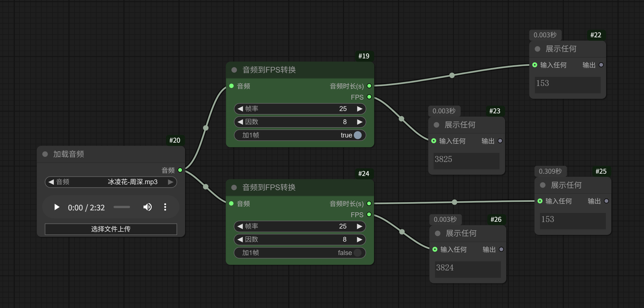Collapse node #19 音频到FPS转换
Screen dimensions: 644x308
(x=234, y=70)
